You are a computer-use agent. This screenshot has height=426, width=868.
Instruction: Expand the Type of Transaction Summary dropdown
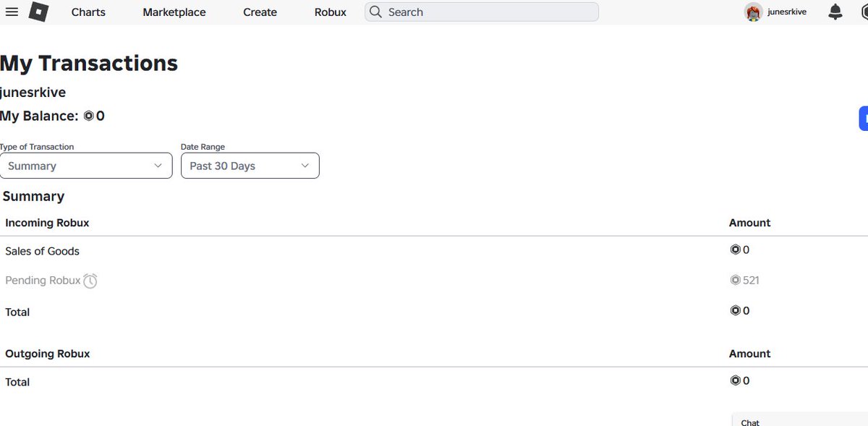pos(86,166)
